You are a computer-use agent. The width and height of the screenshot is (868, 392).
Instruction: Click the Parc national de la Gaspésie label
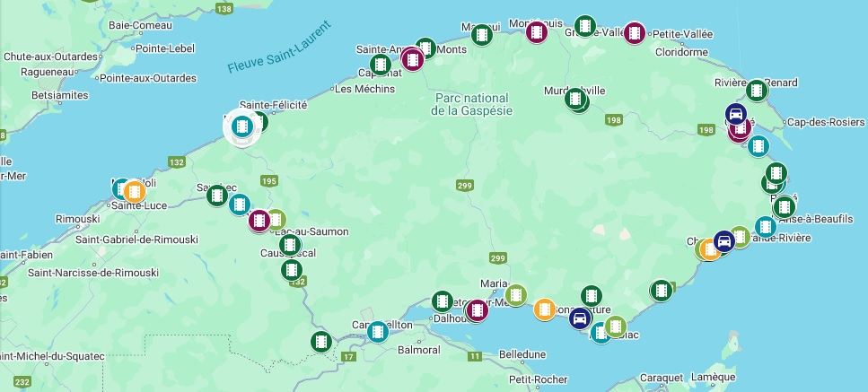pos(471,104)
